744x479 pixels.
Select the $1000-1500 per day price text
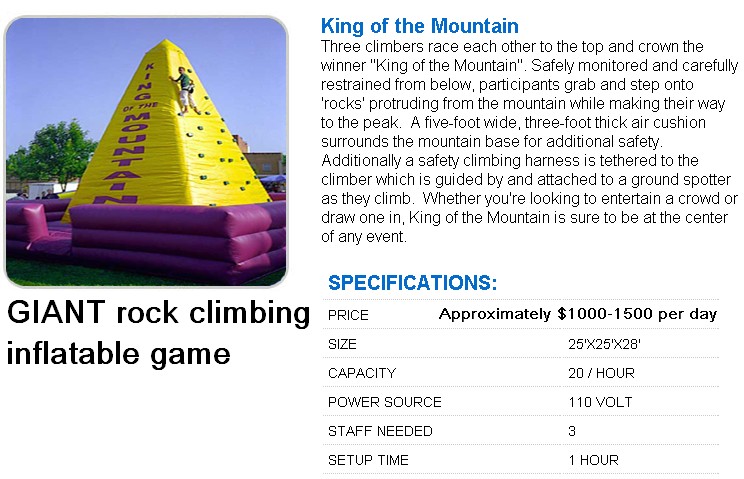tap(637, 314)
